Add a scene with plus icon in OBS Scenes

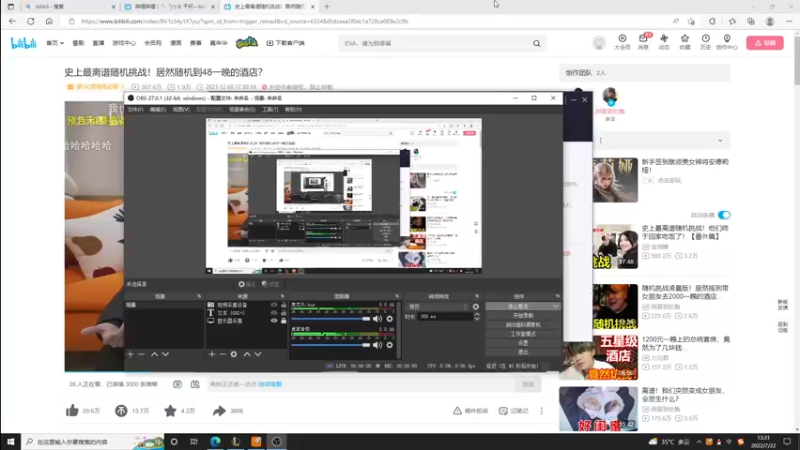[130, 354]
